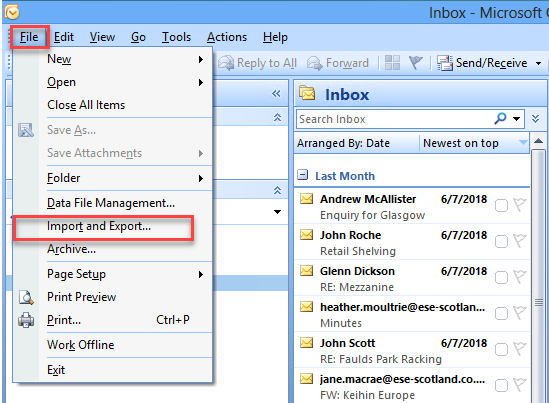Toggle category box on Glenn Dickson email
The height and width of the screenshot is (403, 549).
(x=501, y=278)
